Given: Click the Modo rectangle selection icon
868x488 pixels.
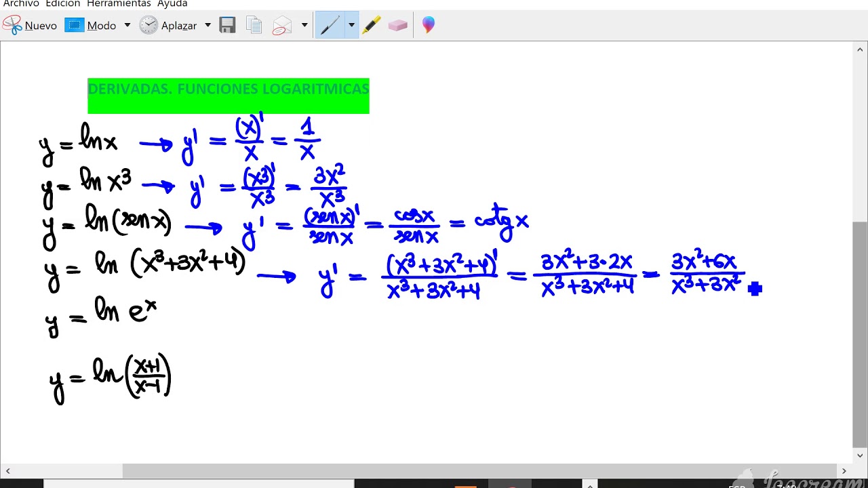Looking at the screenshot, I should (x=74, y=25).
